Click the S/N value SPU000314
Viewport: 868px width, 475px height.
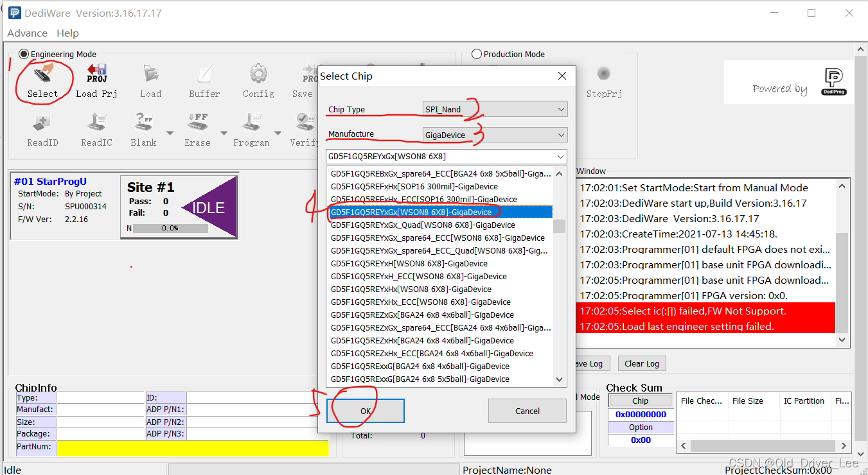click(x=85, y=206)
